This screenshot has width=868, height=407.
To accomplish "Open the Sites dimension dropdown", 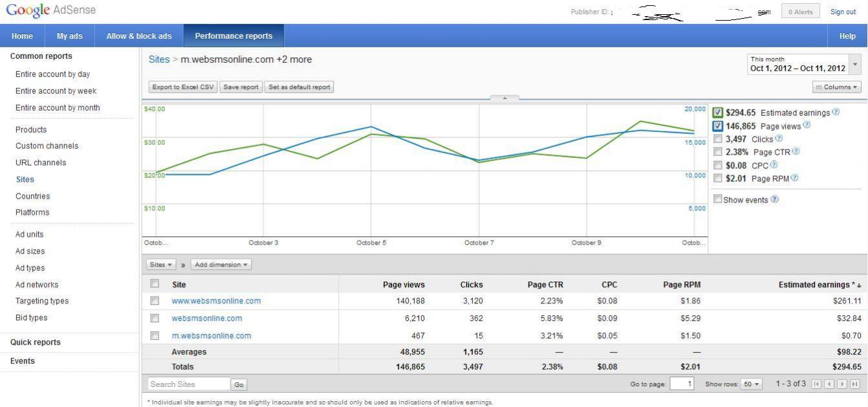I will [x=162, y=265].
